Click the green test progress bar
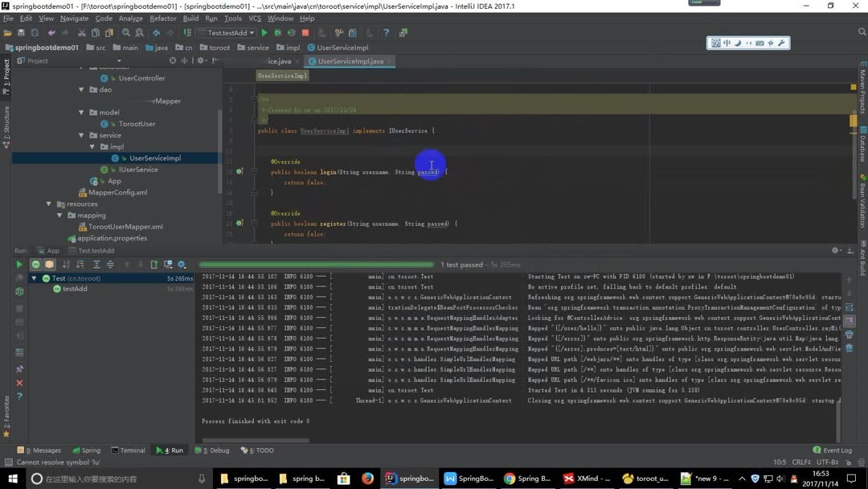 point(317,264)
